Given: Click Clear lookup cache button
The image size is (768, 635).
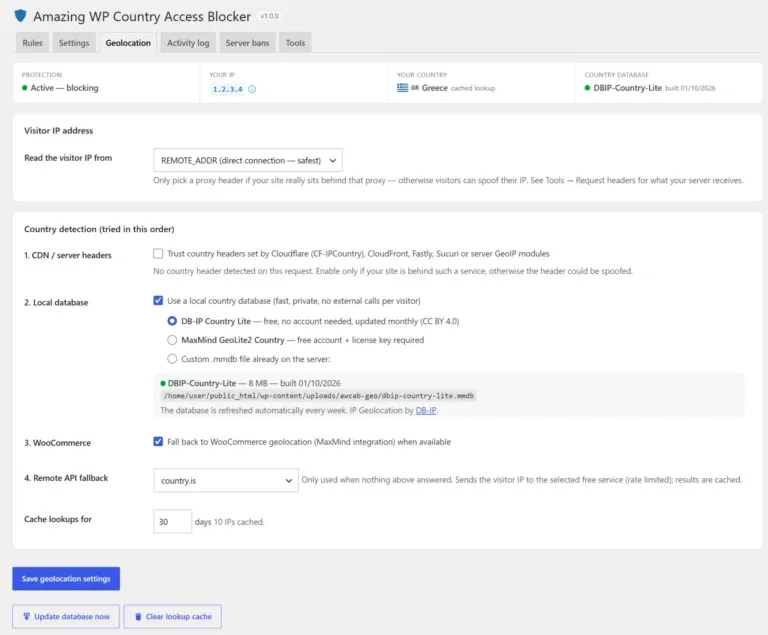Looking at the screenshot, I should click(x=173, y=616).
